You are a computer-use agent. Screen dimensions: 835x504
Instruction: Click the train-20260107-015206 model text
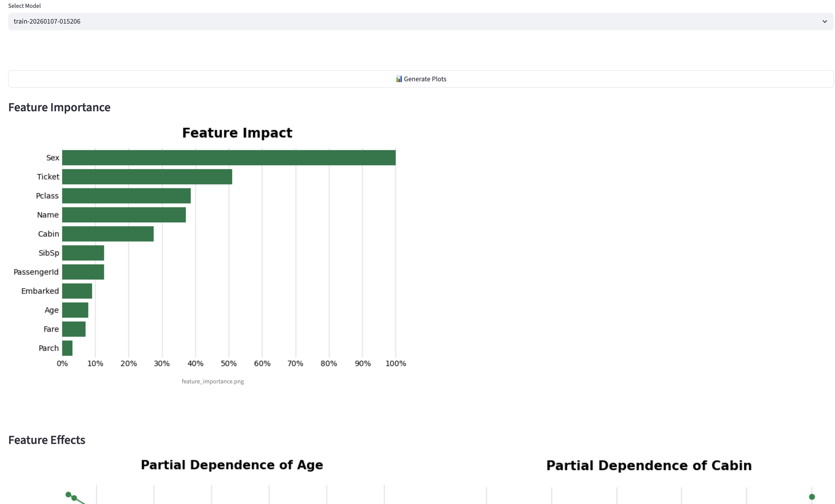47,21
